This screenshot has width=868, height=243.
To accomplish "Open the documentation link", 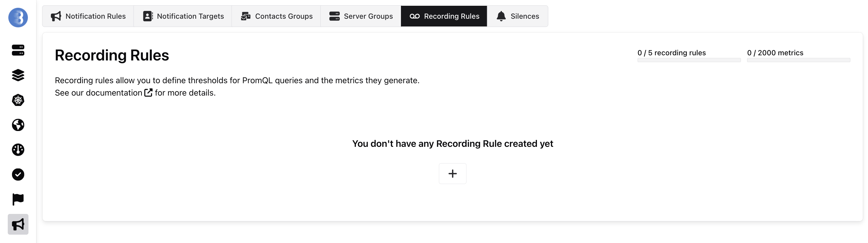I will click(113, 92).
